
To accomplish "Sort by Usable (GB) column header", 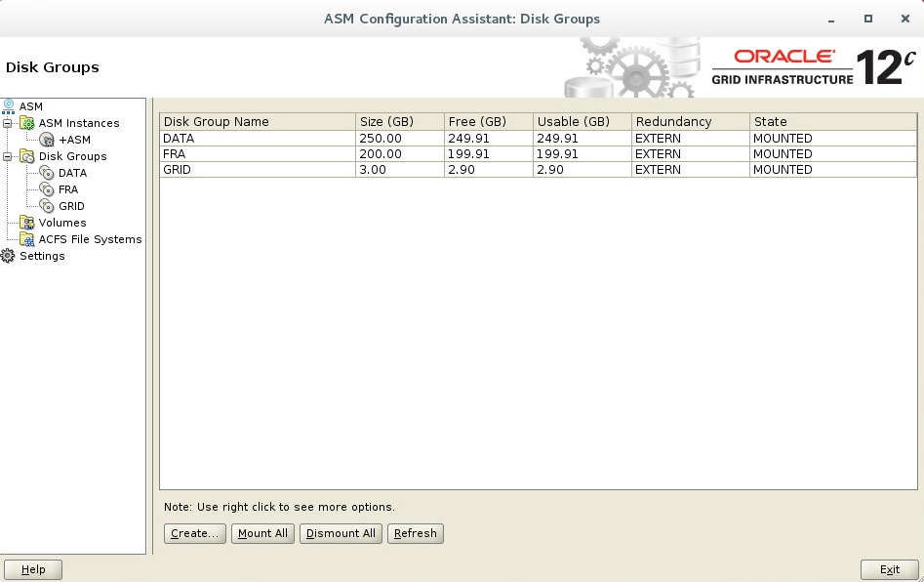I will click(583, 121).
